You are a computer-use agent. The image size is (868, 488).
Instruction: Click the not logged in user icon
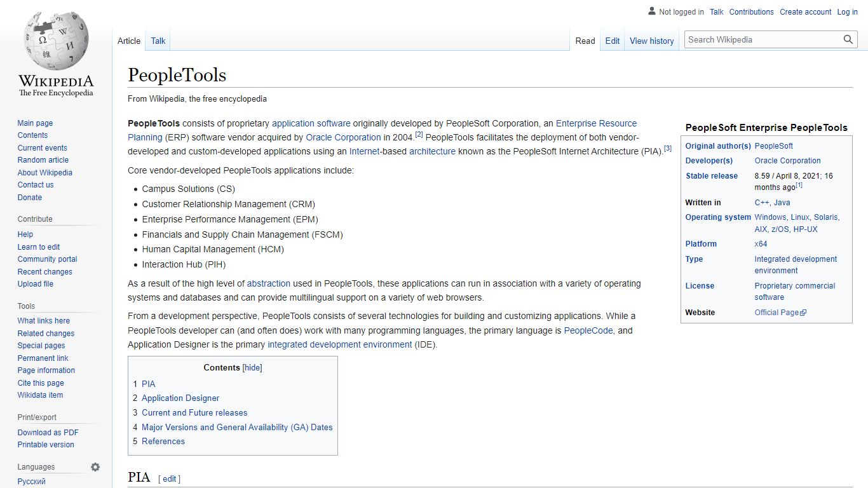652,11
